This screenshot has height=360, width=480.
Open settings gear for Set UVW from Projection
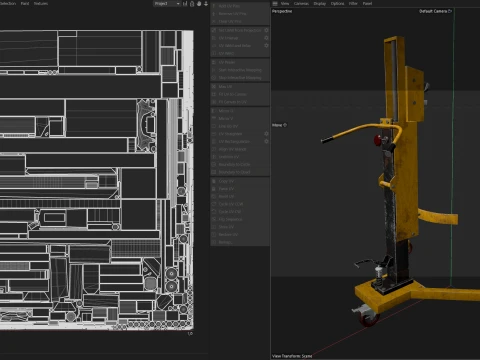[x=266, y=30]
